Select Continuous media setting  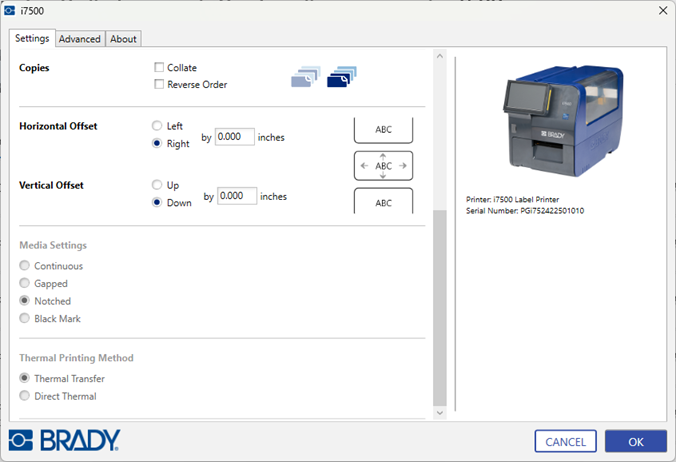(25, 265)
